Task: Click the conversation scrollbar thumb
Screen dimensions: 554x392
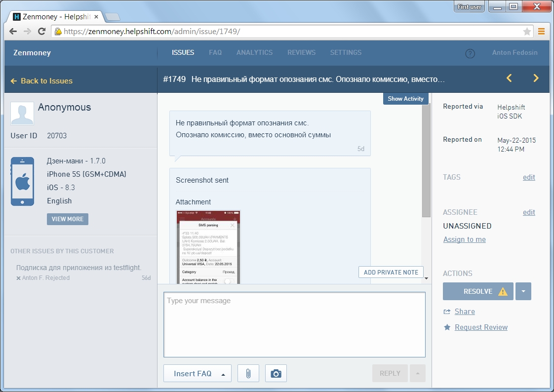Action: 427,160
